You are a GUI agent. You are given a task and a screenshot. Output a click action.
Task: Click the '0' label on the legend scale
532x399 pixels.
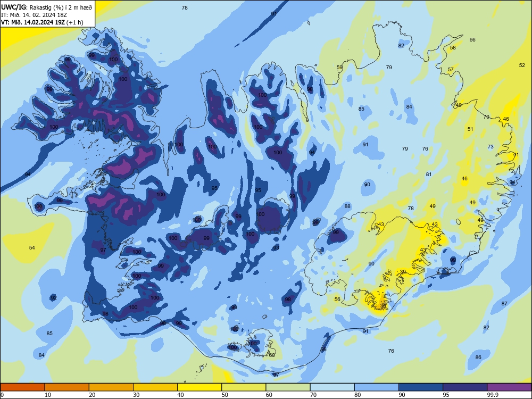pyautogui.click(x=2, y=395)
